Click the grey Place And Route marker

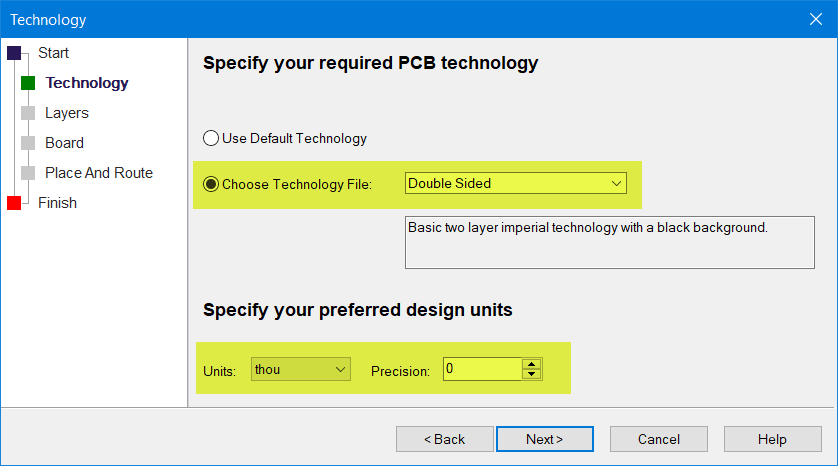click(x=28, y=173)
